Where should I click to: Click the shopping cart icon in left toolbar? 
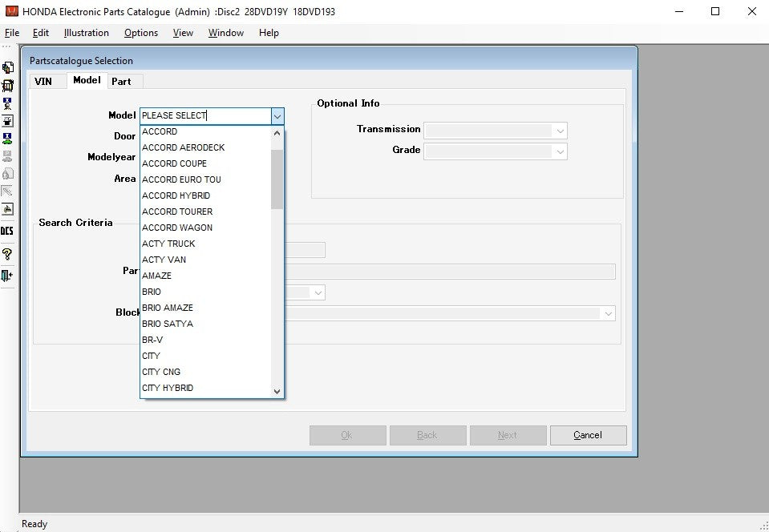click(x=7, y=86)
